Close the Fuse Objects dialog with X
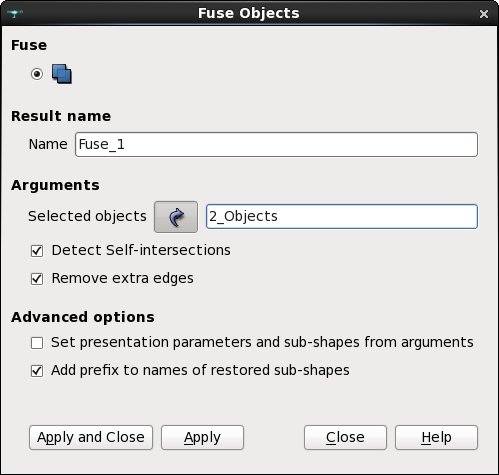Image resolution: width=499 pixels, height=475 pixels. pyautogui.click(x=484, y=14)
